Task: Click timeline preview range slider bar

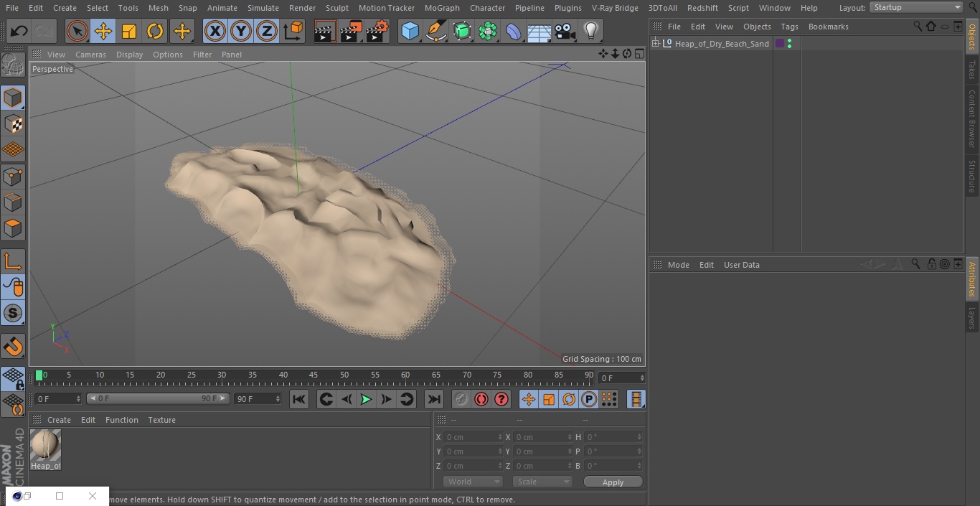Action: (x=158, y=398)
